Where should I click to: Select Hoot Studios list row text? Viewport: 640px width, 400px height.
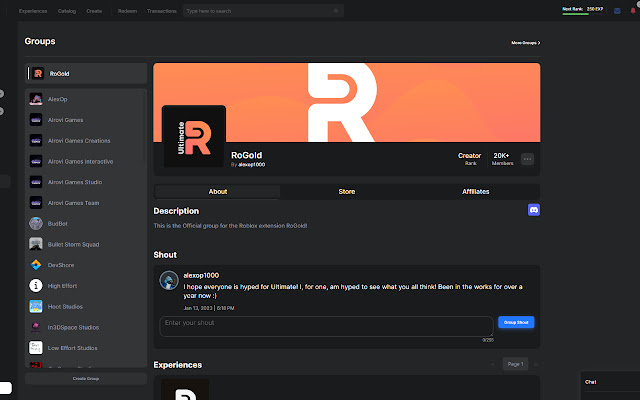coord(65,307)
